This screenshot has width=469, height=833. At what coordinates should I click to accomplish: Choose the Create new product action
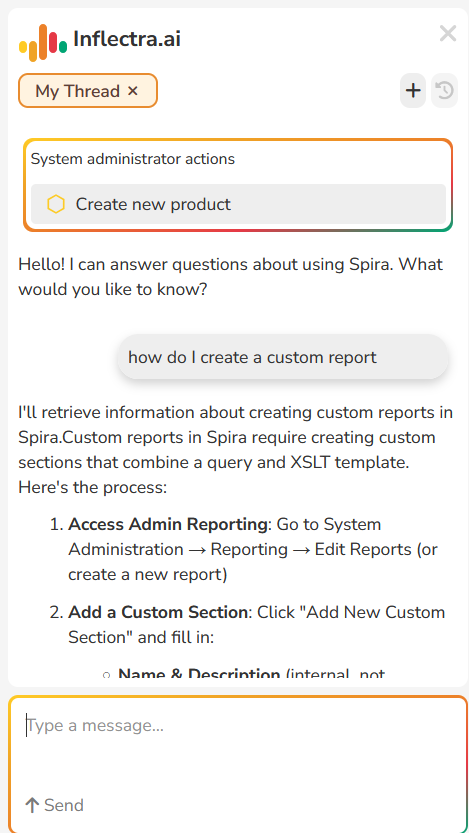coord(238,204)
